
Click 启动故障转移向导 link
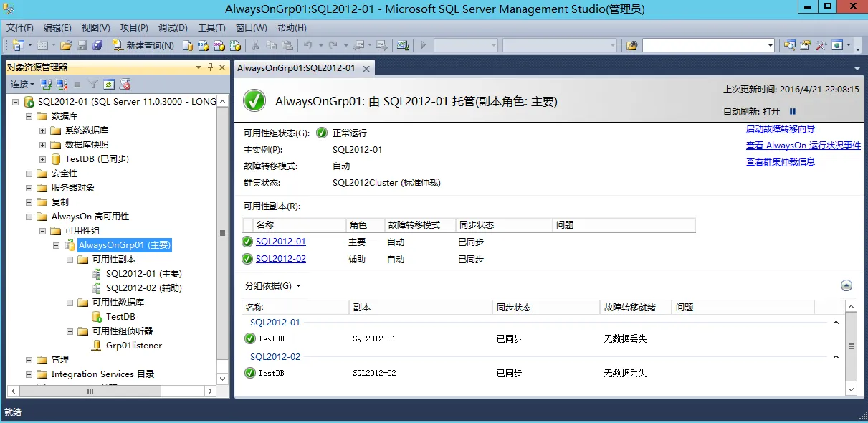click(780, 129)
